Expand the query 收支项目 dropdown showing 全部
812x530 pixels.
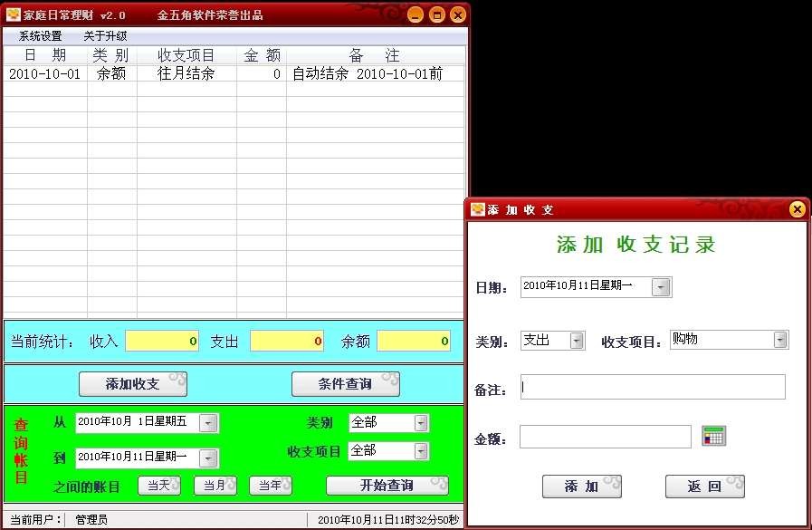click(x=421, y=451)
